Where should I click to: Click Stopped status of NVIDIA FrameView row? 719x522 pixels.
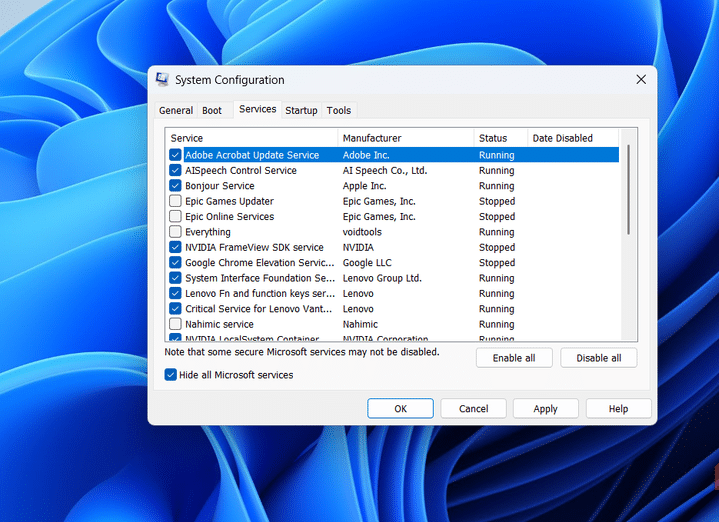tap(497, 247)
